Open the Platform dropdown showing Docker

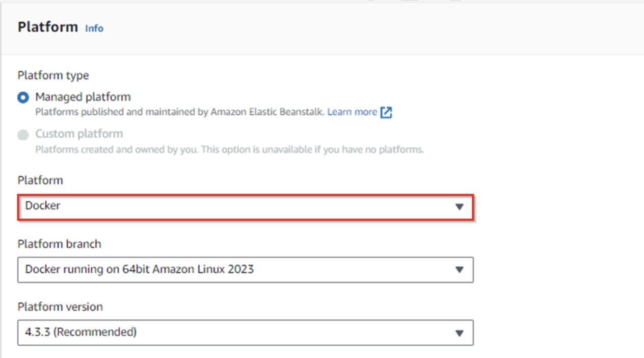[246, 207]
